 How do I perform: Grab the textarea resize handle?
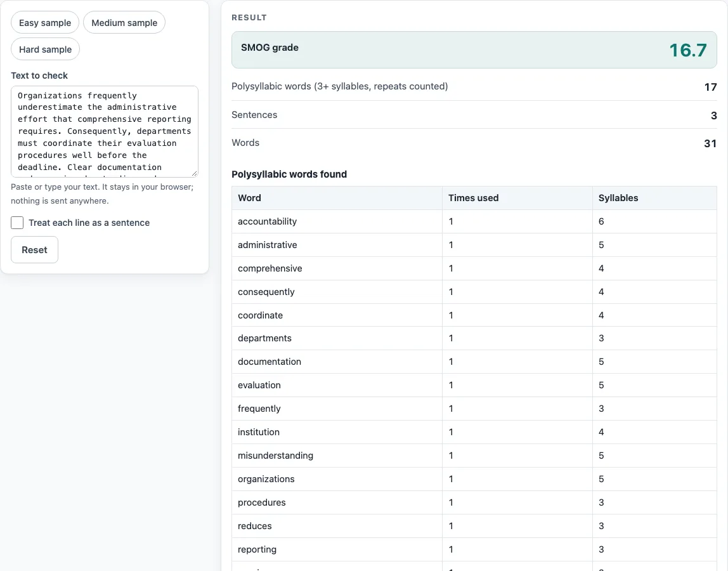point(195,173)
